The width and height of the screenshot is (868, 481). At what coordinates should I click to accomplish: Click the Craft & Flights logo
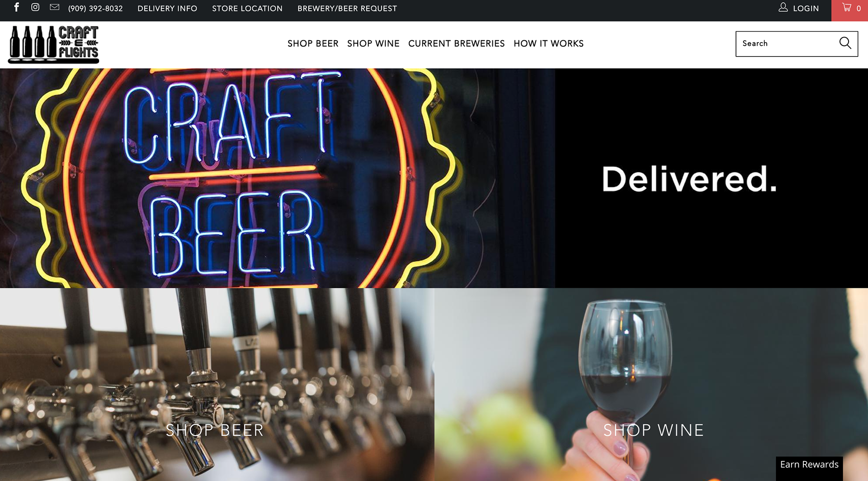[x=53, y=44]
